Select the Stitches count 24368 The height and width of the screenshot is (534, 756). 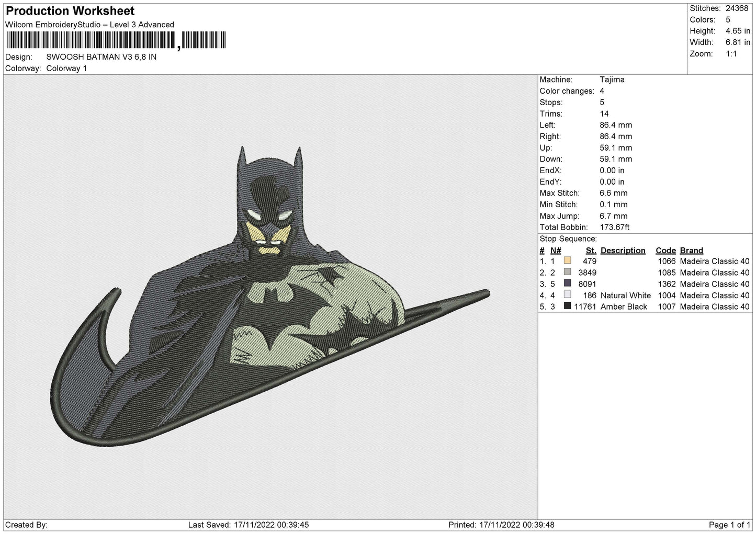pos(736,8)
